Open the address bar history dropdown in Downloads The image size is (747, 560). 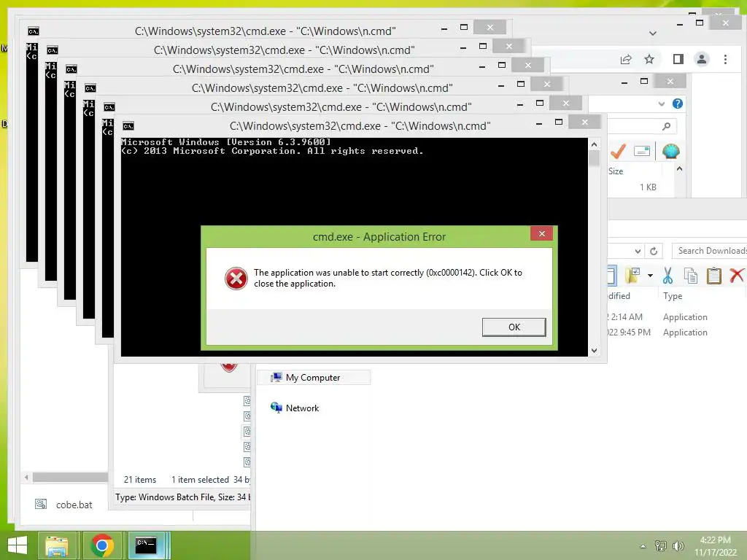click(x=638, y=251)
